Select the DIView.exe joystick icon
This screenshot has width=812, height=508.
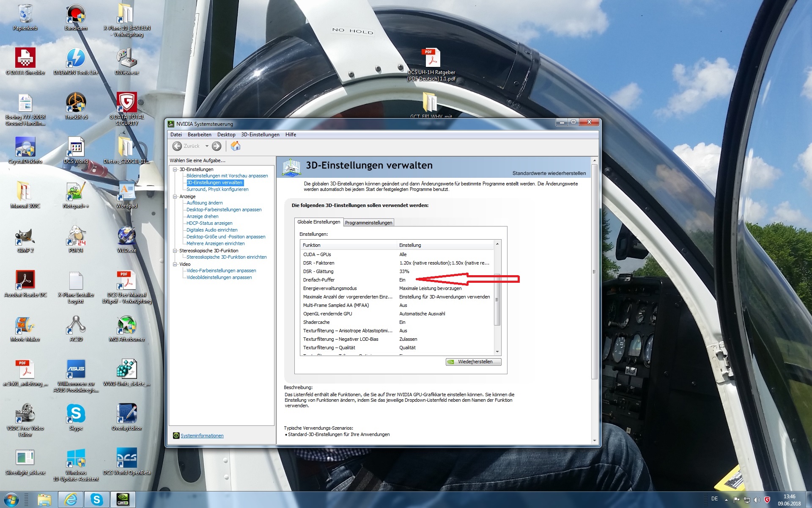point(127,61)
